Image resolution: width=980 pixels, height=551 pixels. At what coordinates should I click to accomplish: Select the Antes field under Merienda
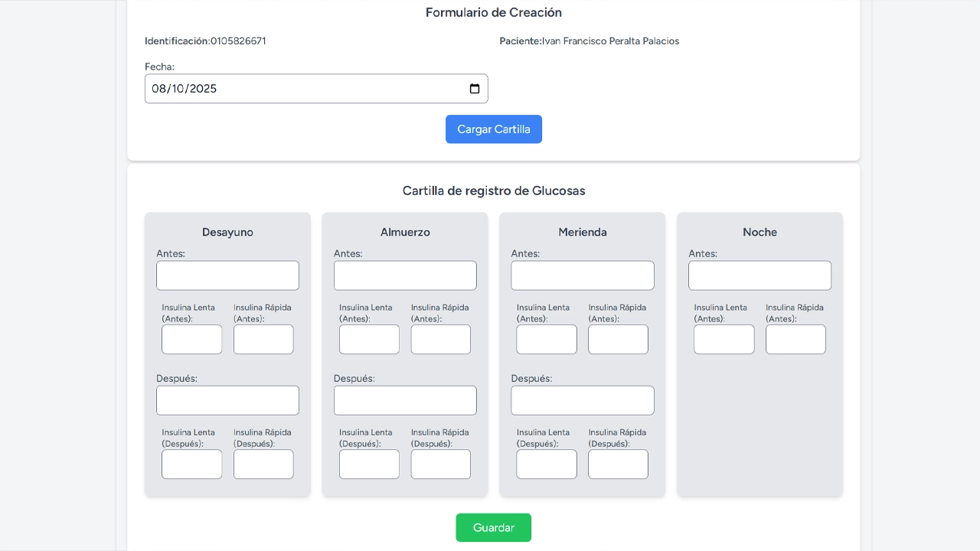pyautogui.click(x=582, y=275)
